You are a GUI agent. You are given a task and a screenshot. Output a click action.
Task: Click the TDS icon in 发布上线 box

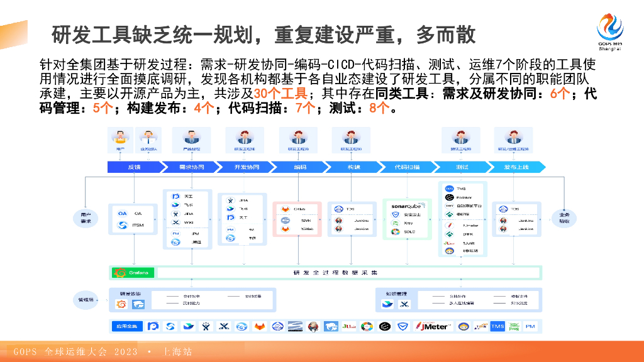point(503,209)
